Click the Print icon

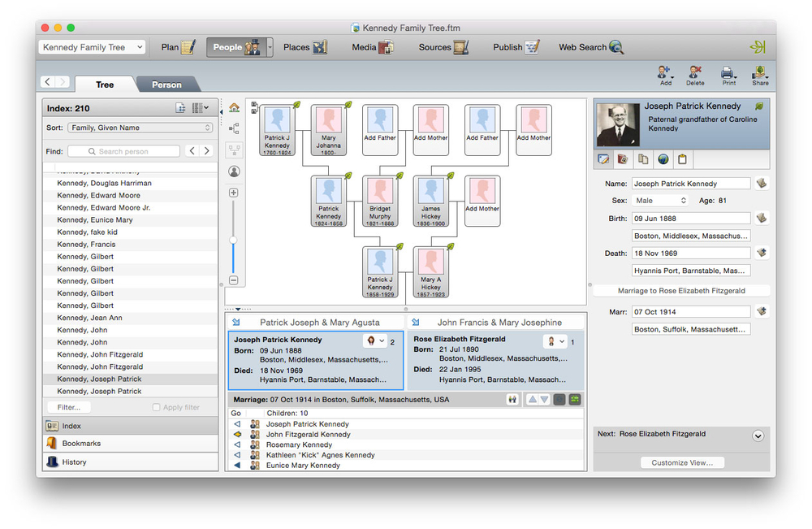tap(728, 75)
